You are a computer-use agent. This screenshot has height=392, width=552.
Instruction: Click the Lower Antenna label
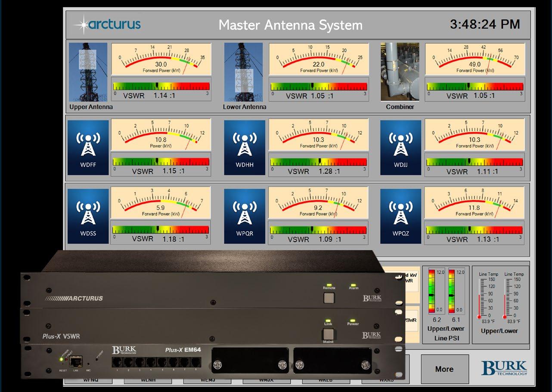pyautogui.click(x=245, y=107)
